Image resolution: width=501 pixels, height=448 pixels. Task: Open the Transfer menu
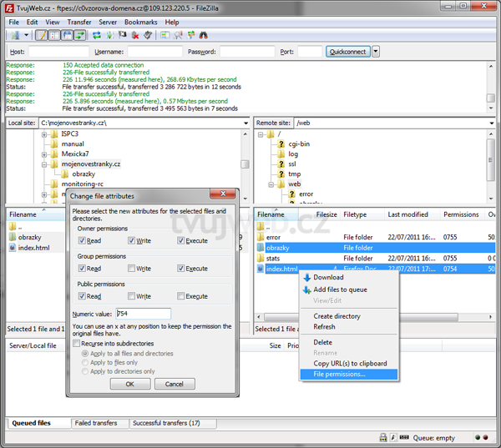tap(79, 22)
